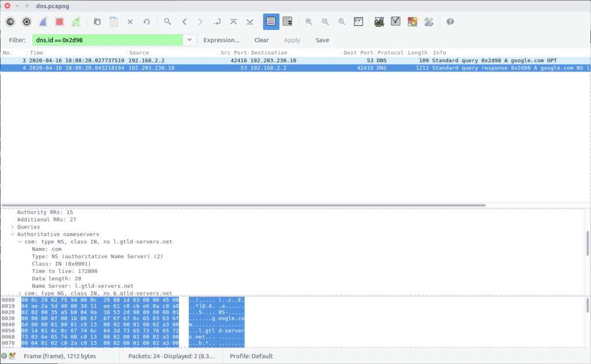The height and width of the screenshot is (364, 591).
Task: Sort packets by Time column
Action: point(77,52)
